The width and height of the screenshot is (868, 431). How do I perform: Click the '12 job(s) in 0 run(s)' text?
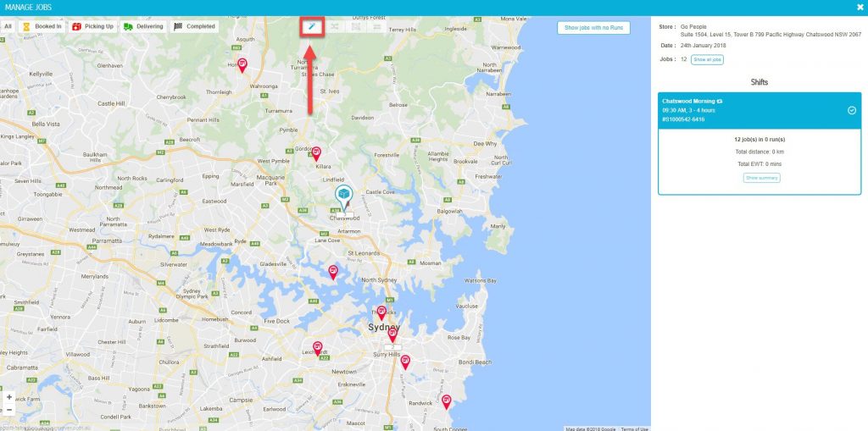point(759,140)
